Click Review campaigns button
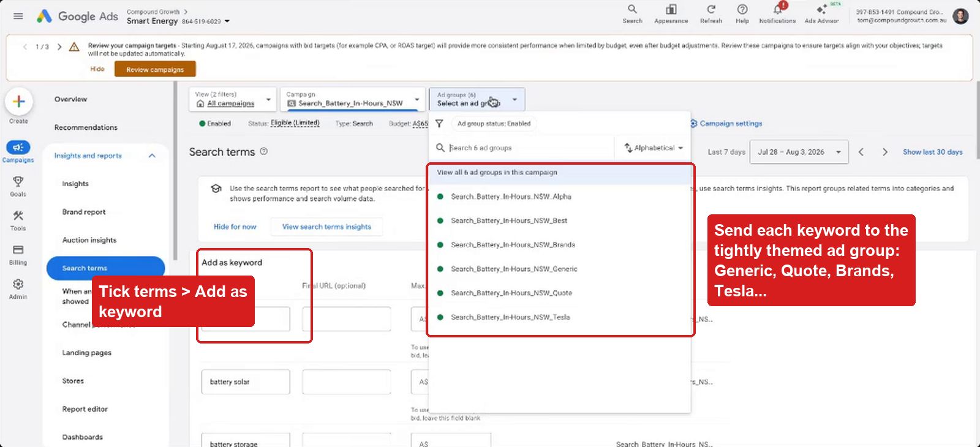 [x=155, y=69]
